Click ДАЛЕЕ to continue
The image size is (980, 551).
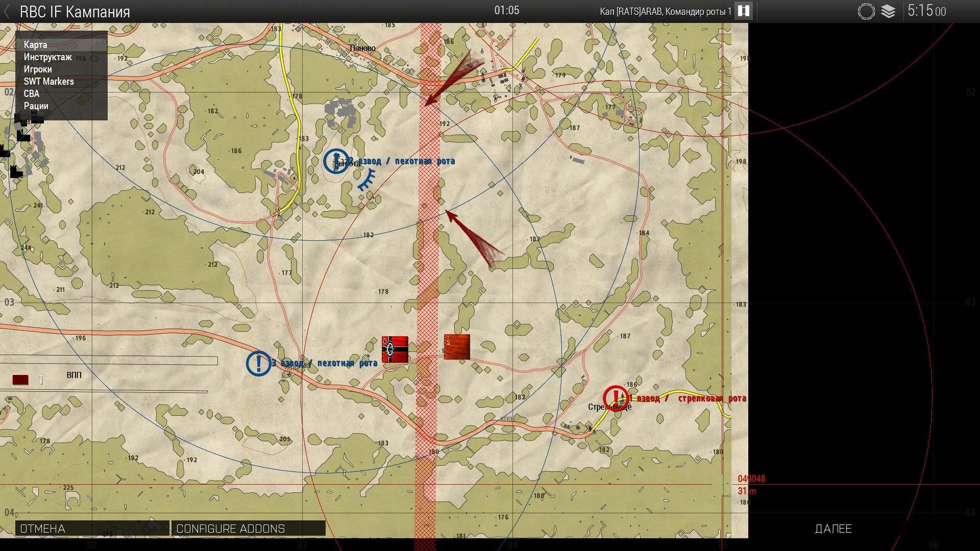coord(833,529)
